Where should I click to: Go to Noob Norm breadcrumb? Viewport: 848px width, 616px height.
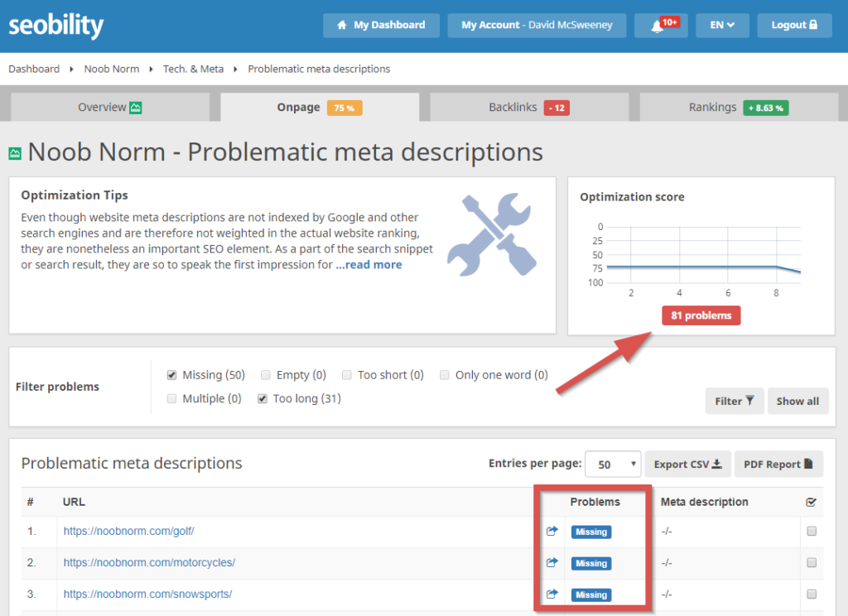[x=112, y=69]
